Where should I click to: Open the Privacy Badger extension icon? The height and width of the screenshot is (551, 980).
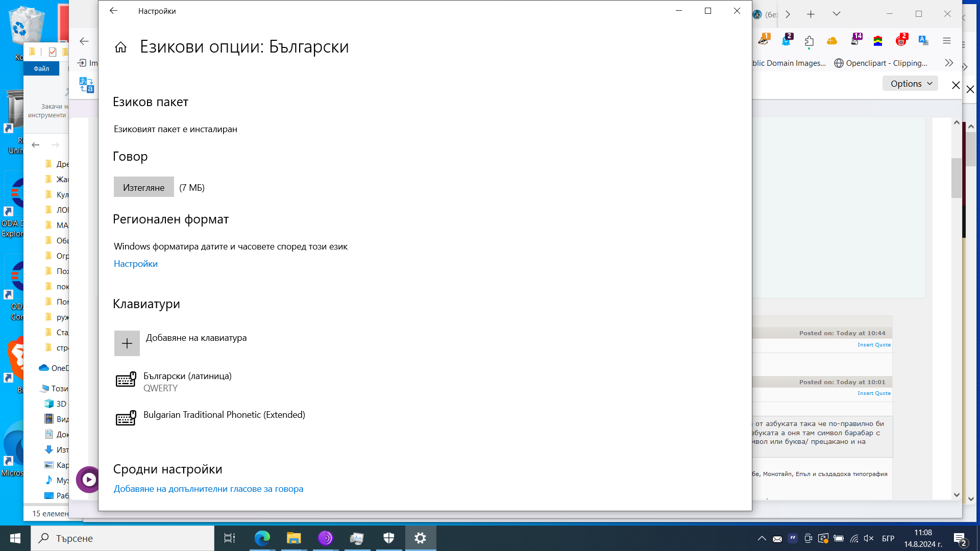click(764, 40)
